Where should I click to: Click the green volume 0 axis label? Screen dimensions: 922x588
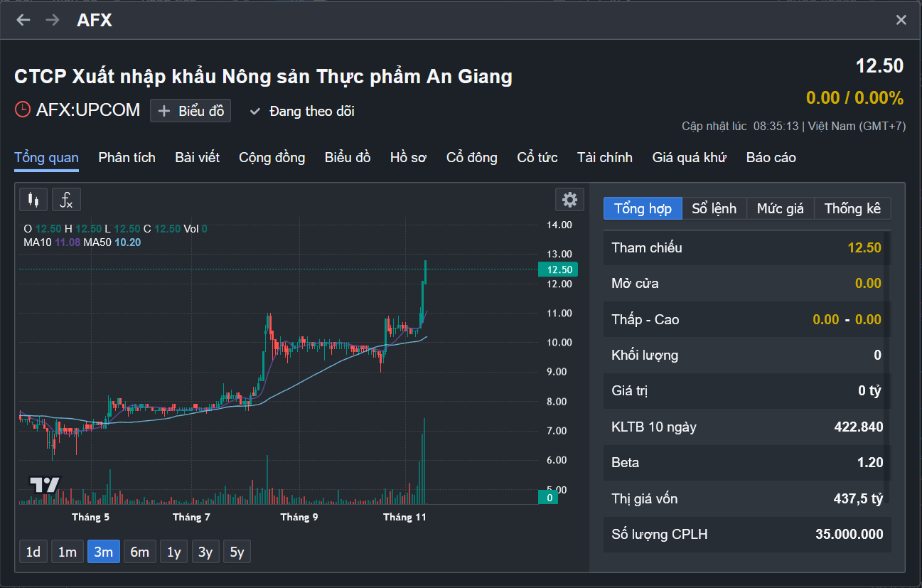click(550, 497)
